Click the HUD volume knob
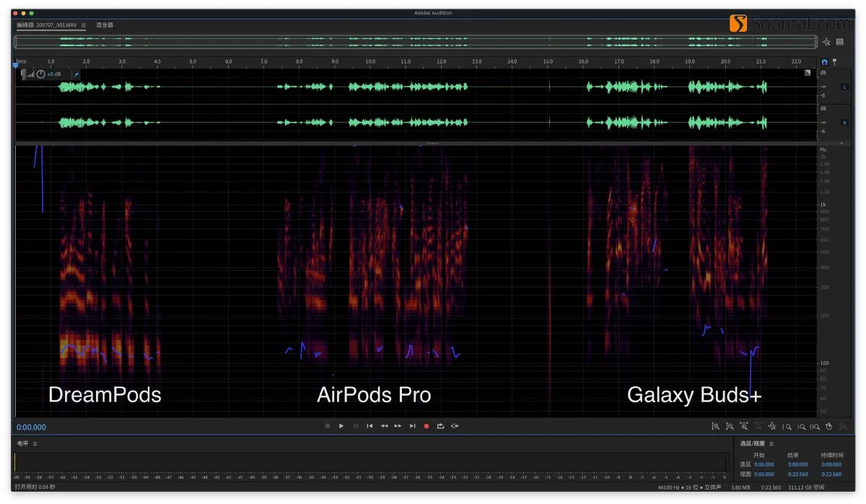Image resolution: width=866 pixels, height=504 pixels. [x=40, y=74]
